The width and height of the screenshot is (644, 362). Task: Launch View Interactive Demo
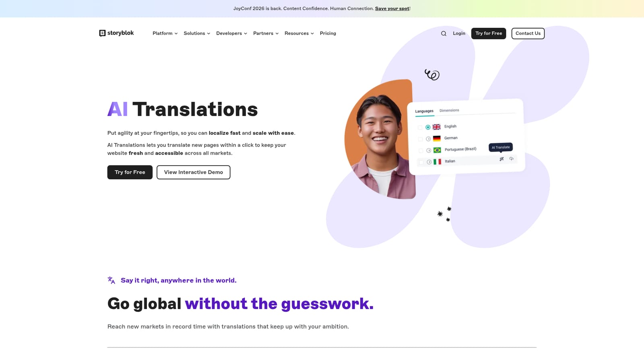pos(194,172)
